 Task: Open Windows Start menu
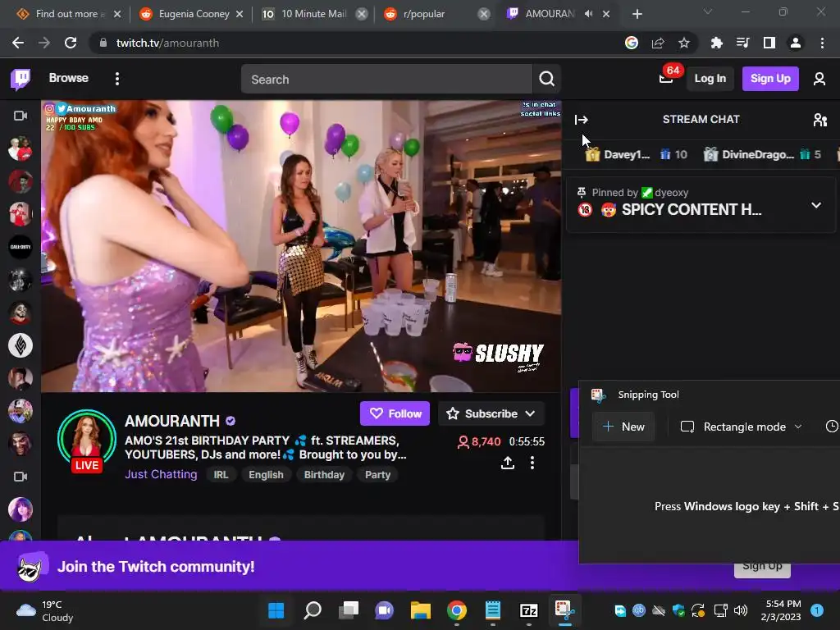click(276, 610)
